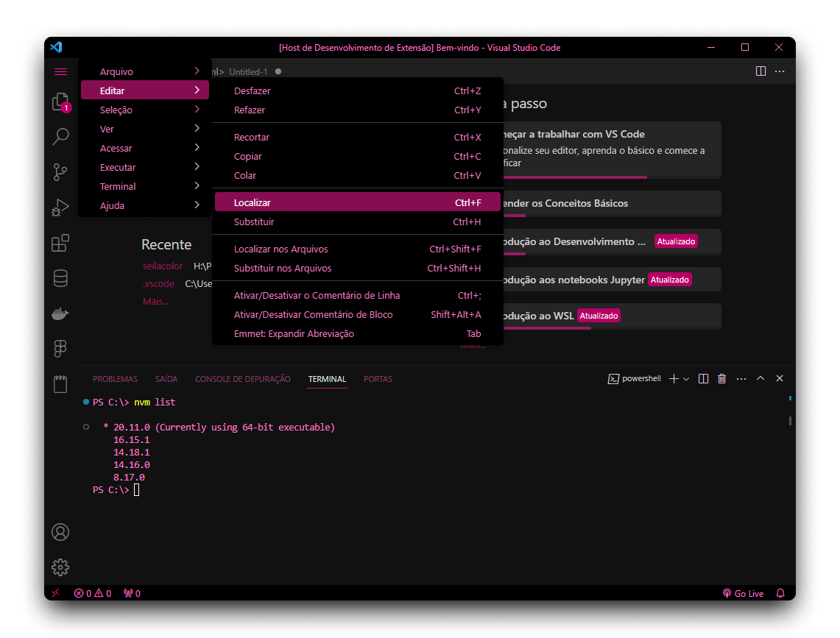The image size is (840, 638).
Task: Switch to the PROBLEMAS panel tab
Action: pos(115,379)
